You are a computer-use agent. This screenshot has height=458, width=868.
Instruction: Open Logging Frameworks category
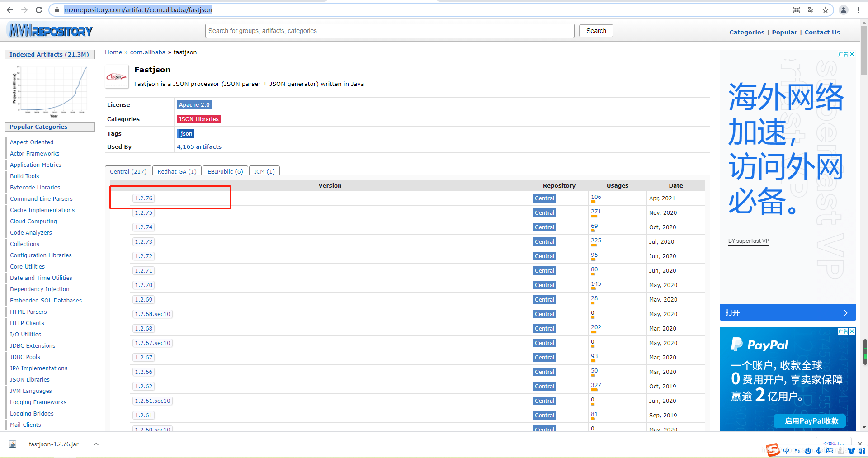pos(38,402)
